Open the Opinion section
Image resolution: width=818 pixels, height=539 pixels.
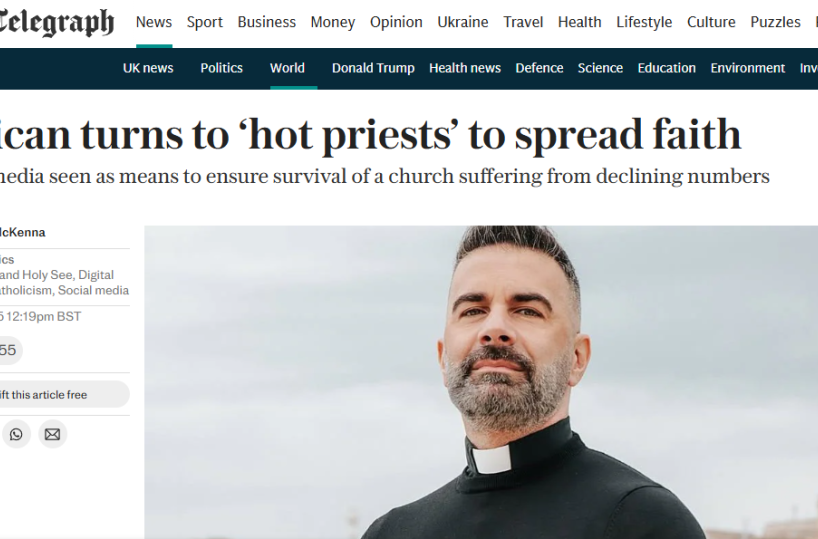pyautogui.click(x=396, y=22)
